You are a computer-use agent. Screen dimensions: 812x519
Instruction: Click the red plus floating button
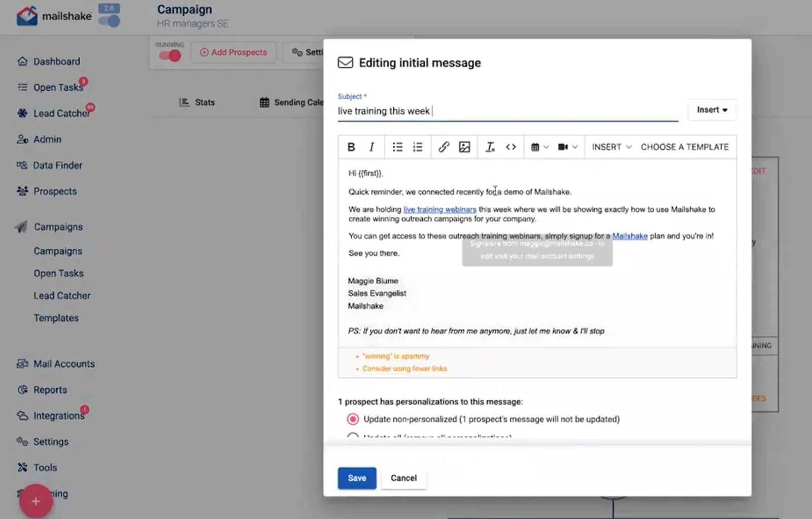coord(36,501)
